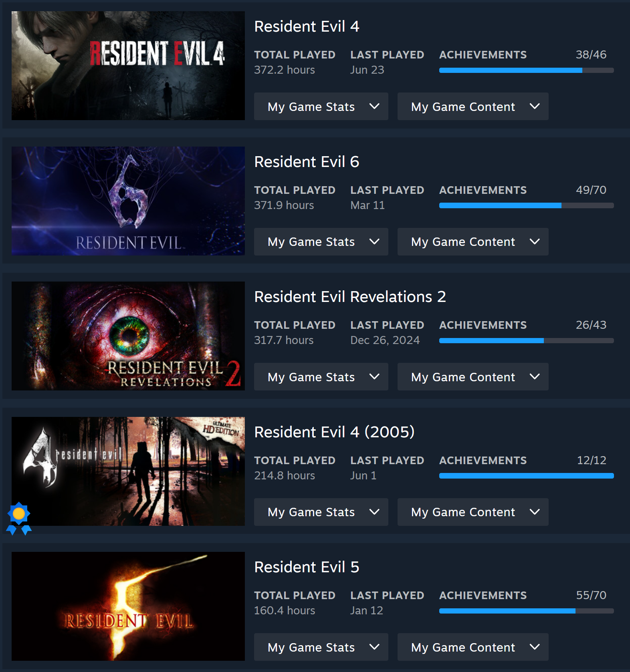Screen dimensions: 630x672
Task: Expand My Game Stats for Resident Evil 5
Action: click(321, 647)
